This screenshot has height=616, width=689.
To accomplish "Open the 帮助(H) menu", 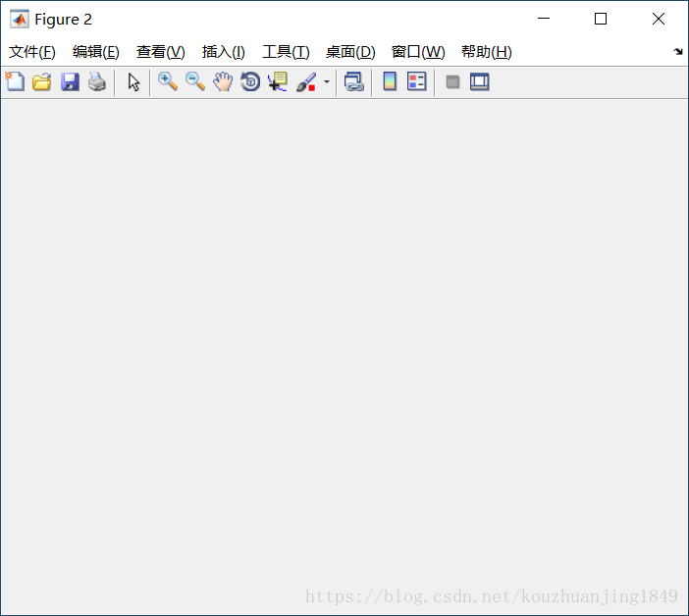I will coord(487,52).
